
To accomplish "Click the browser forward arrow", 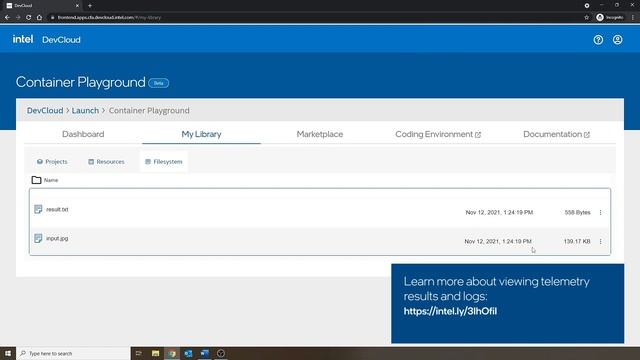I will 18,17.
